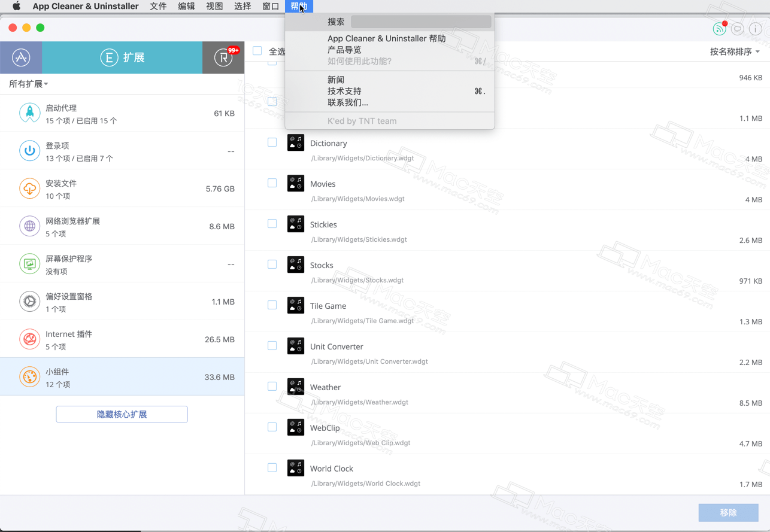This screenshot has height=532, width=770.
Task: Select /Library/Widgets/Dictionary.wdgt path text
Action: (x=362, y=158)
